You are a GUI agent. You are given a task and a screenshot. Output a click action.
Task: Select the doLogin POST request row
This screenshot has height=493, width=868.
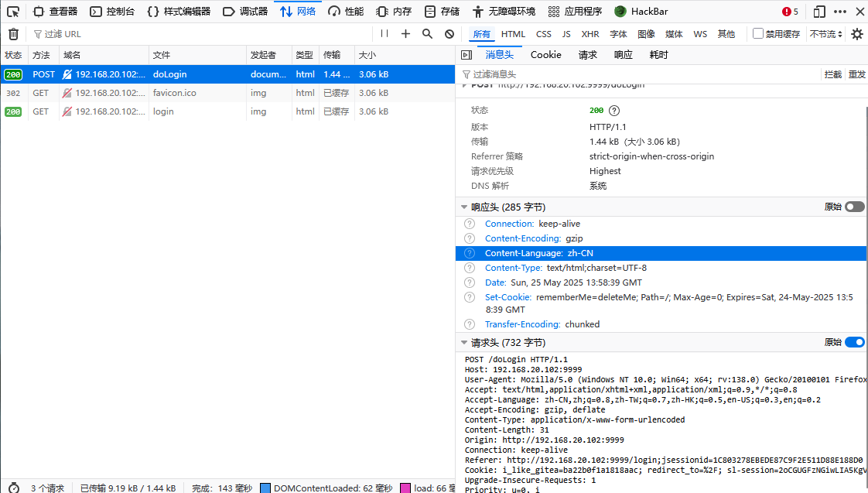pyautogui.click(x=227, y=74)
